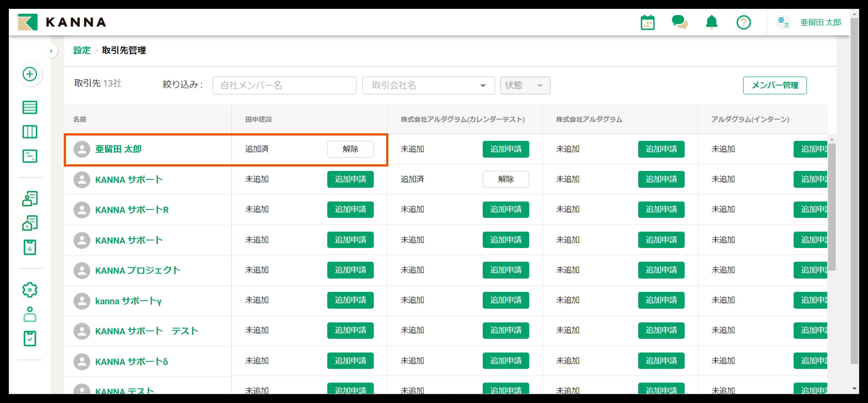Open the notifications bell
Viewport: 868px width, 403px height.
pos(711,23)
